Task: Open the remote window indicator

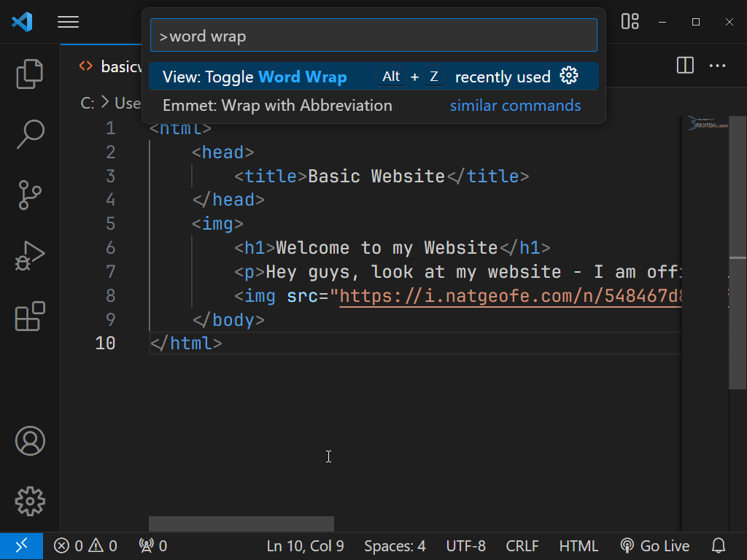Action: point(21,545)
